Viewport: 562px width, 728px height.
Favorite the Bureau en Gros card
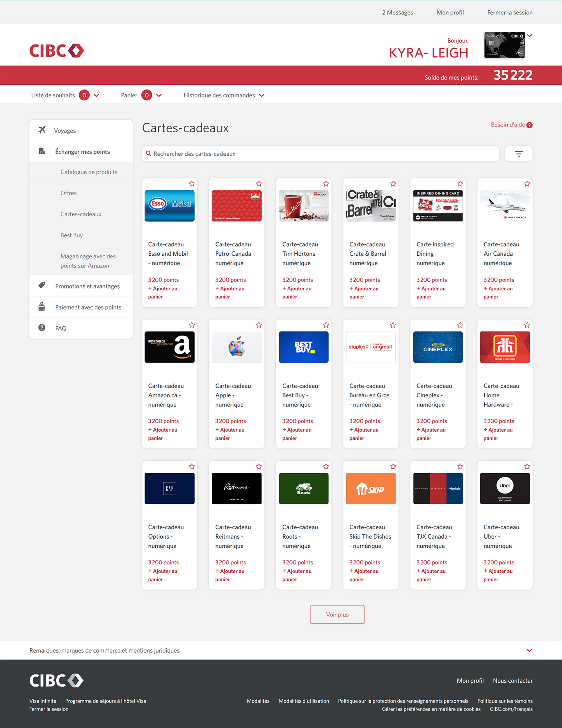click(393, 325)
